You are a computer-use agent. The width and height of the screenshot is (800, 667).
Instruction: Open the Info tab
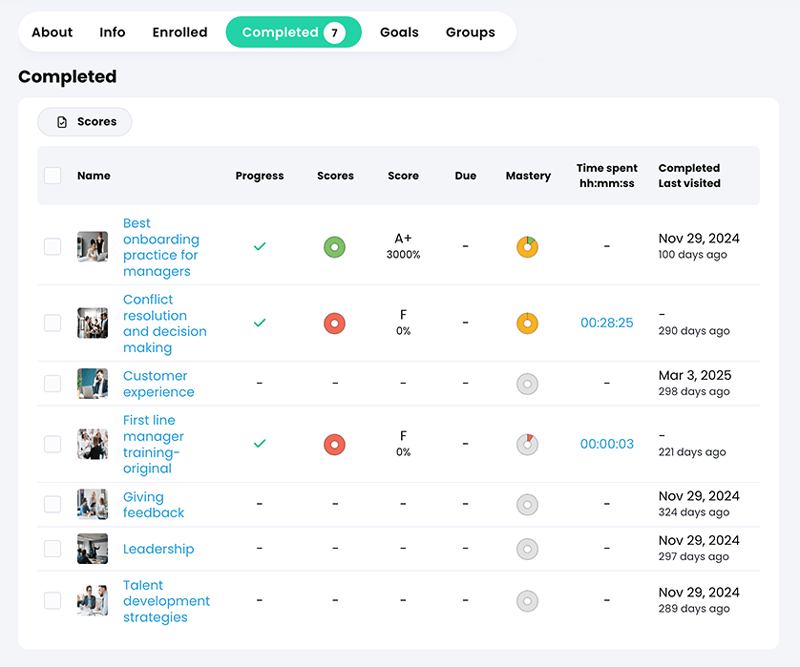coord(112,32)
